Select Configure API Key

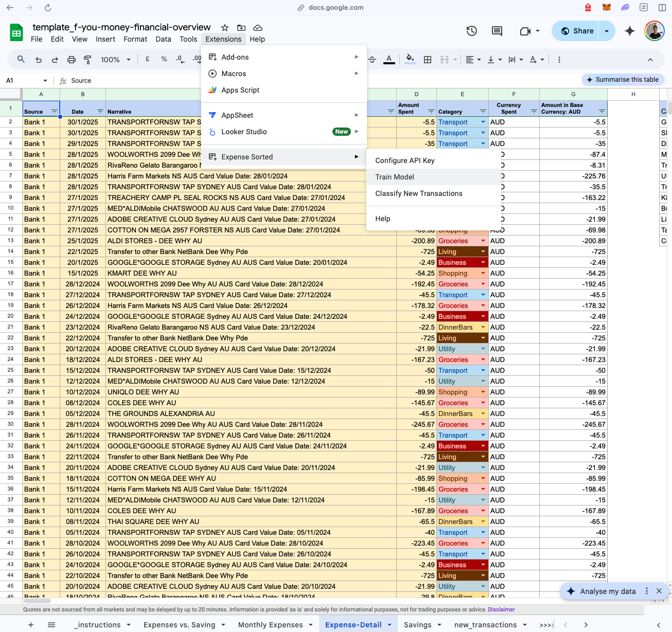433,160
